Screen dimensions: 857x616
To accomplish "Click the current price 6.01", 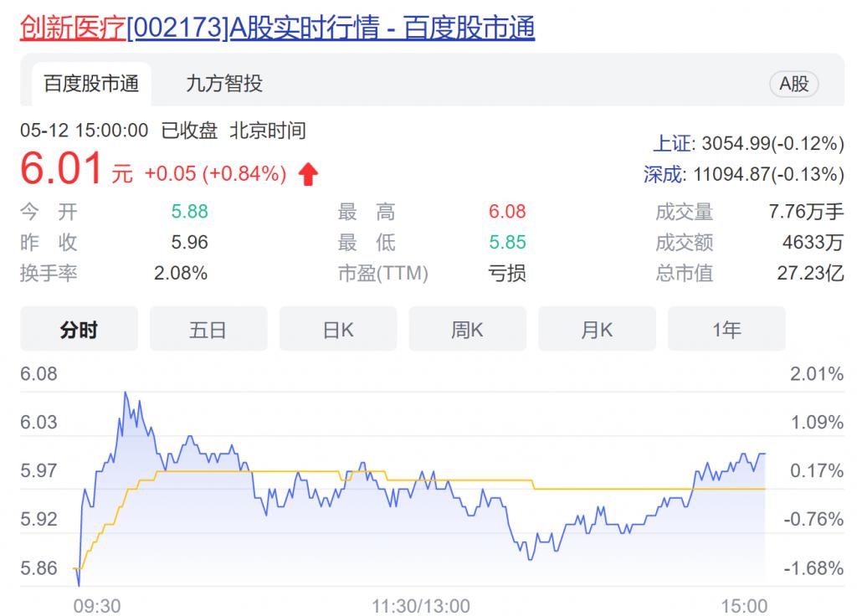I will [x=61, y=167].
